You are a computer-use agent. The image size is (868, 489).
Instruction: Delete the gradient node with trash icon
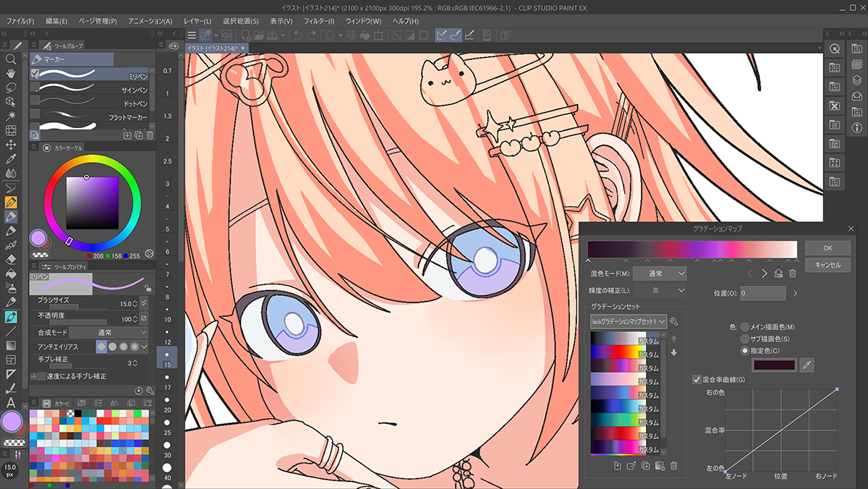[792, 273]
